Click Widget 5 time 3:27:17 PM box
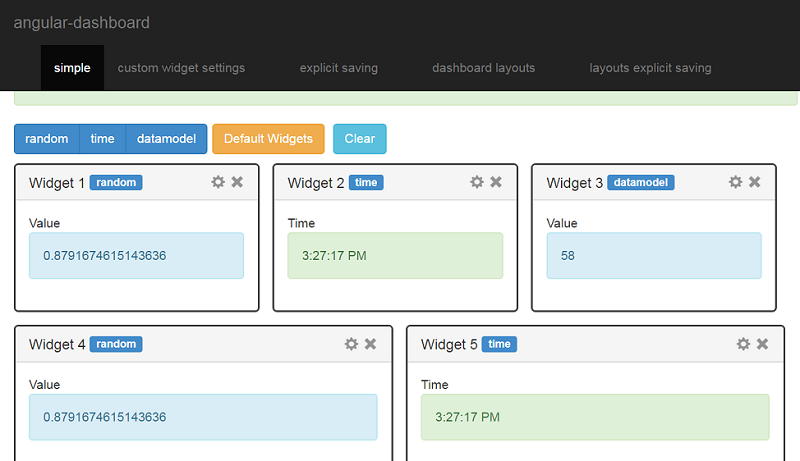This screenshot has height=461, width=800. [595, 417]
